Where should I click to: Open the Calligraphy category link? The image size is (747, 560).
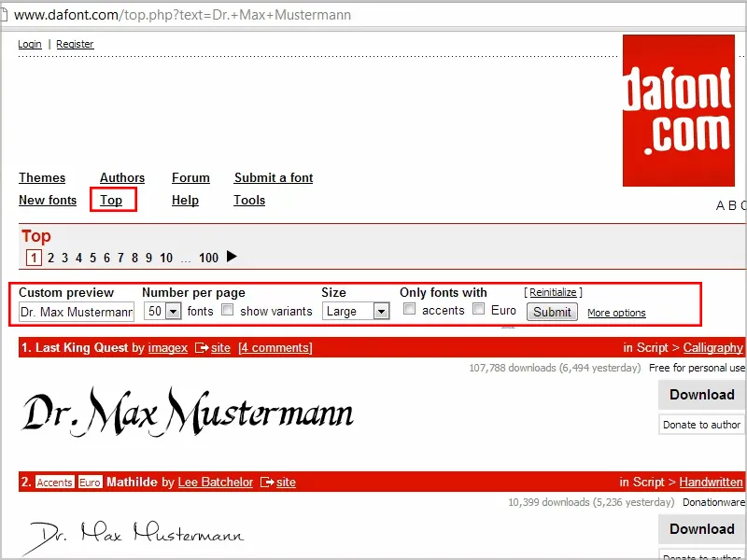click(712, 348)
